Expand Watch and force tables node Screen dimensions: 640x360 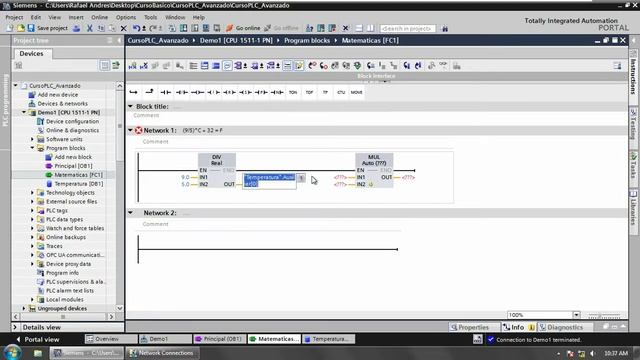click(x=33, y=228)
